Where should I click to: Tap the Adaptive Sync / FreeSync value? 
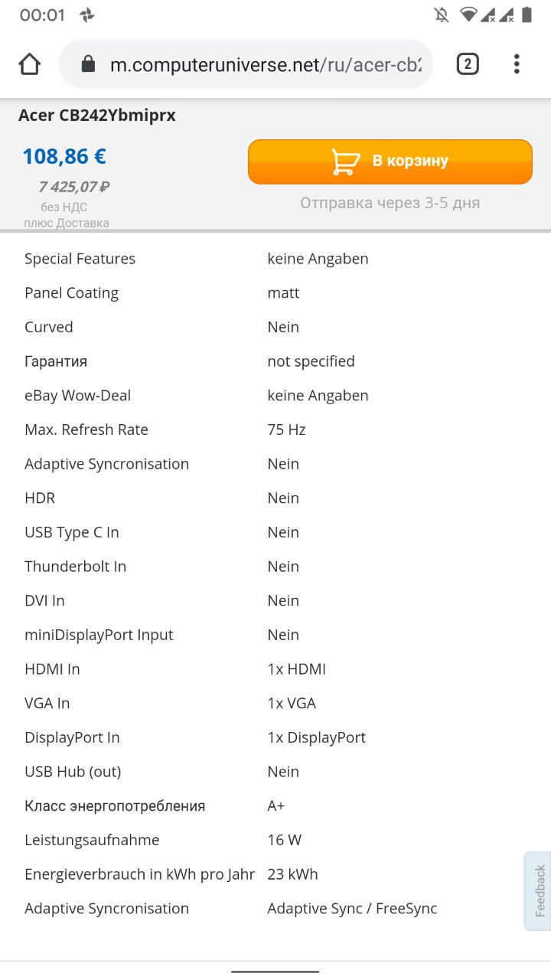tap(352, 909)
